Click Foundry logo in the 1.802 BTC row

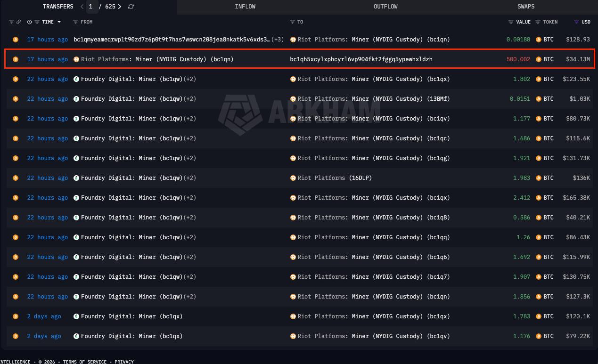76,79
